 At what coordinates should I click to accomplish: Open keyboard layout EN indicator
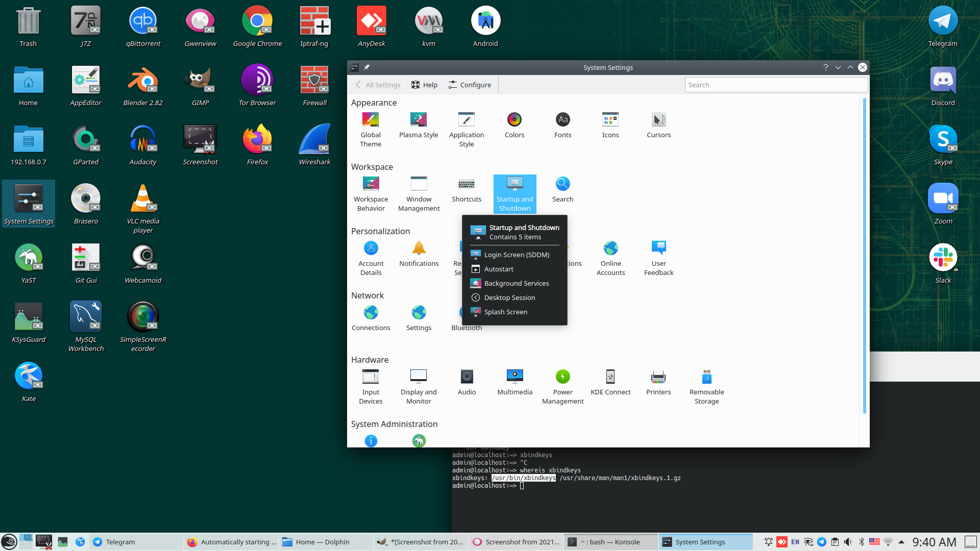(x=795, y=542)
